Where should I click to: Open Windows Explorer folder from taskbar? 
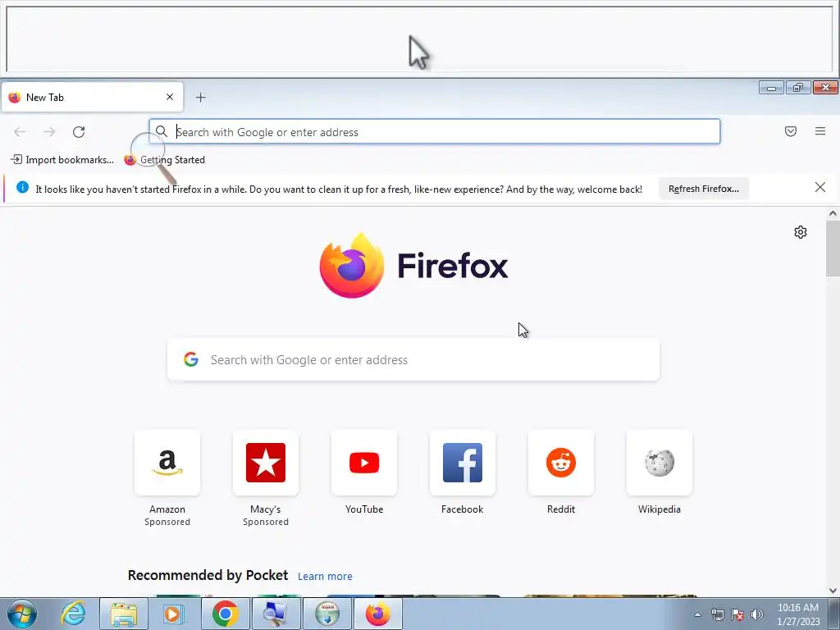tap(124, 614)
